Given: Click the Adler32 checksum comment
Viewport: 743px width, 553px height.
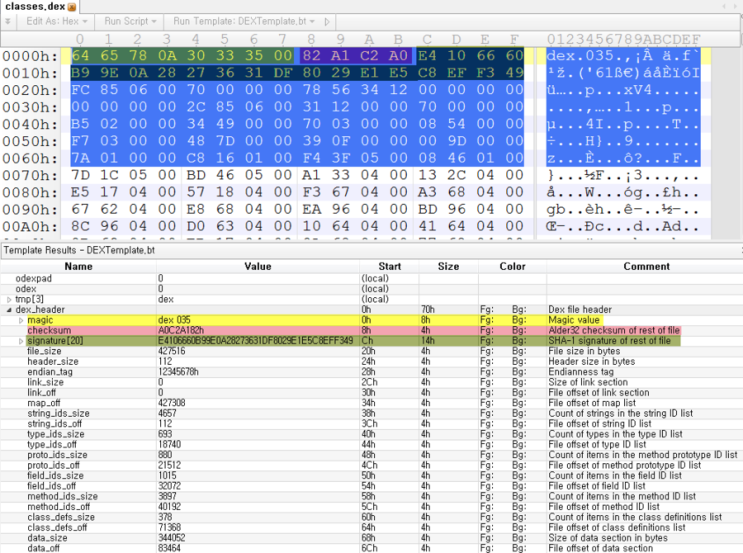Looking at the screenshot, I should (x=614, y=330).
